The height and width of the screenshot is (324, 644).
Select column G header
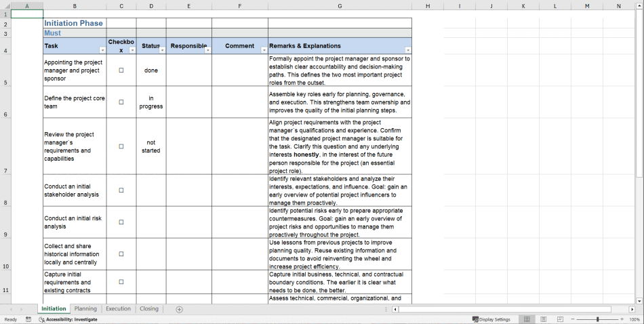[340, 6]
